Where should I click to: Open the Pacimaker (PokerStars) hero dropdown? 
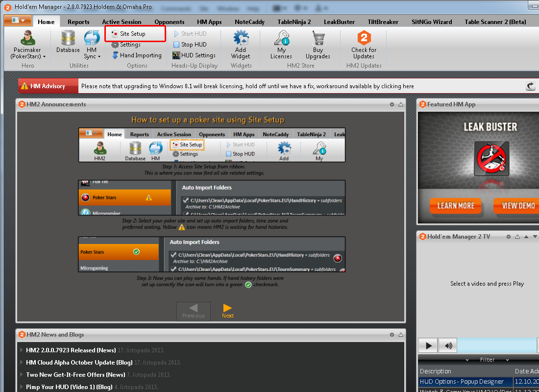[x=27, y=53]
